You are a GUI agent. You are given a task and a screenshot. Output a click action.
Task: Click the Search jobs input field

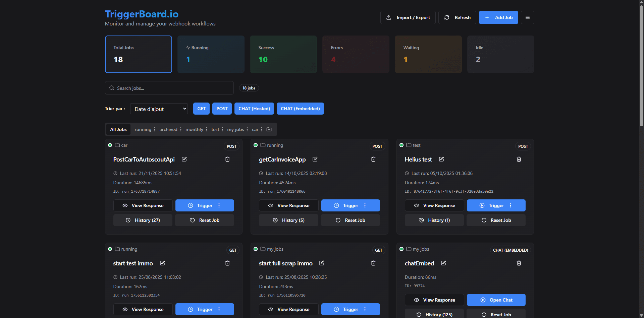169,88
